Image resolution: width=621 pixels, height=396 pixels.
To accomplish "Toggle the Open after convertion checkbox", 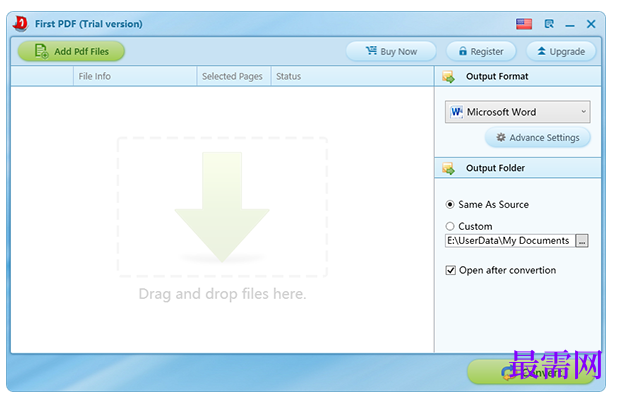I will (x=450, y=270).
